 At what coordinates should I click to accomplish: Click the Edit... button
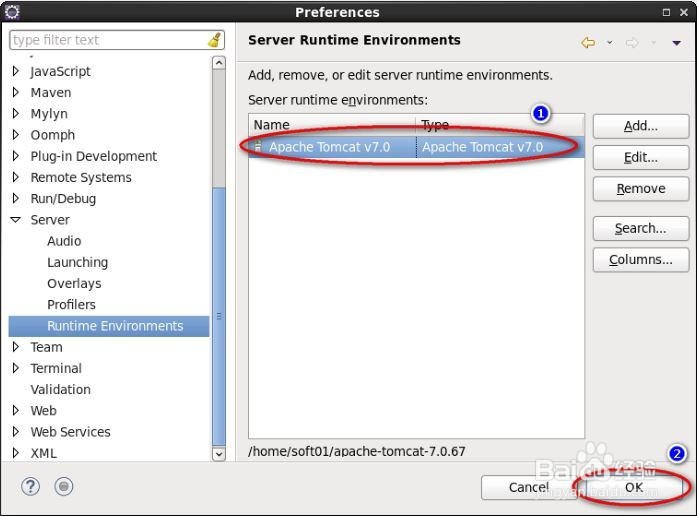point(641,157)
